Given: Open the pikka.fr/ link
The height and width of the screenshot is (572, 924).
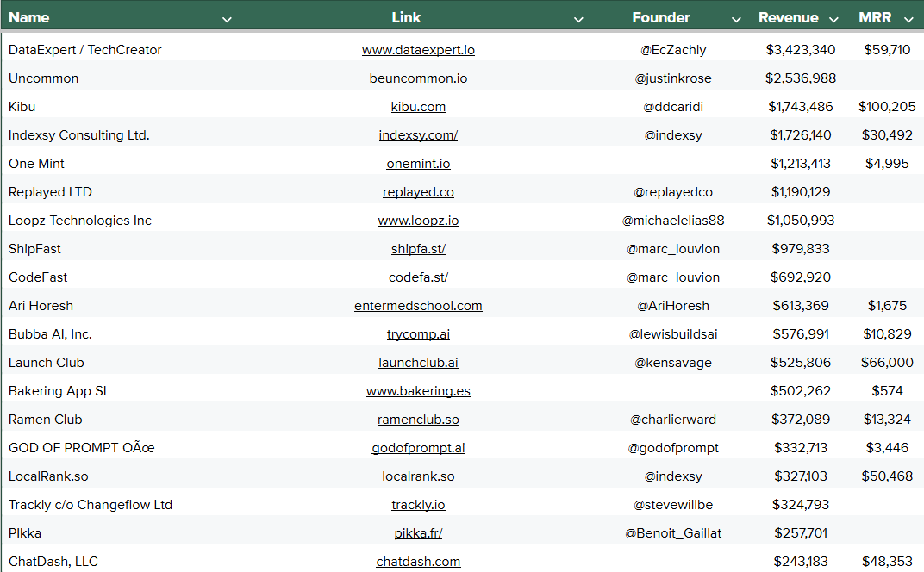Looking at the screenshot, I should (x=418, y=532).
